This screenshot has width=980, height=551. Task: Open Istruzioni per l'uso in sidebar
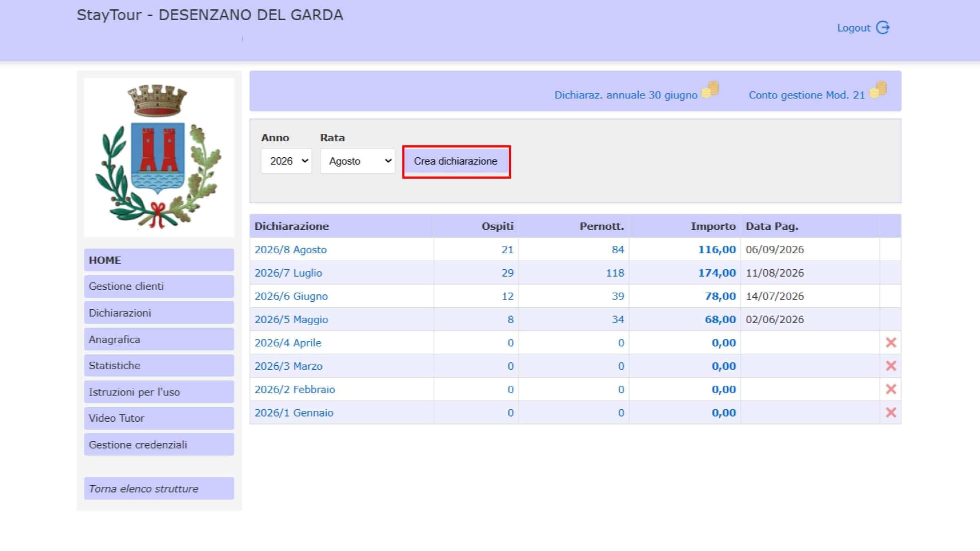(x=159, y=392)
